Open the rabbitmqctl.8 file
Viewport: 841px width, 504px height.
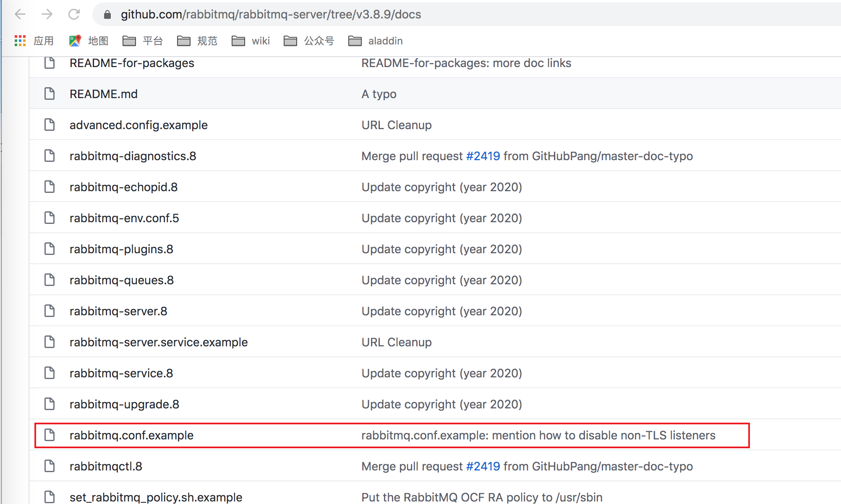(x=106, y=466)
